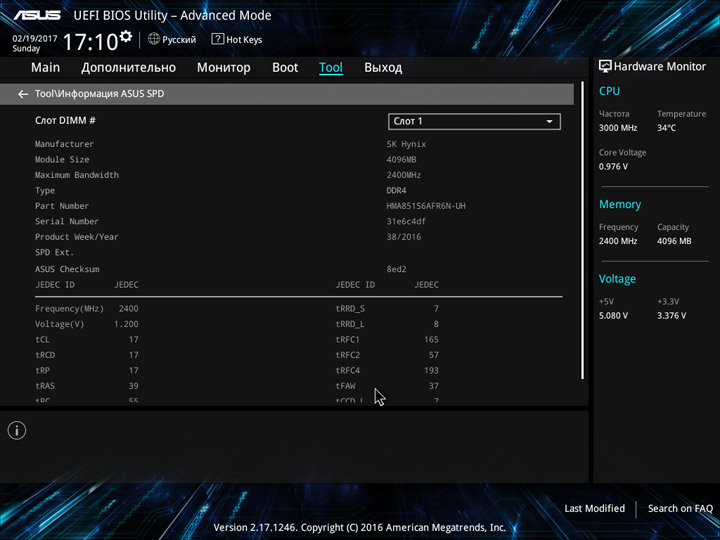Click tRFC1 value 165
This screenshot has width=720, height=540.
point(431,340)
